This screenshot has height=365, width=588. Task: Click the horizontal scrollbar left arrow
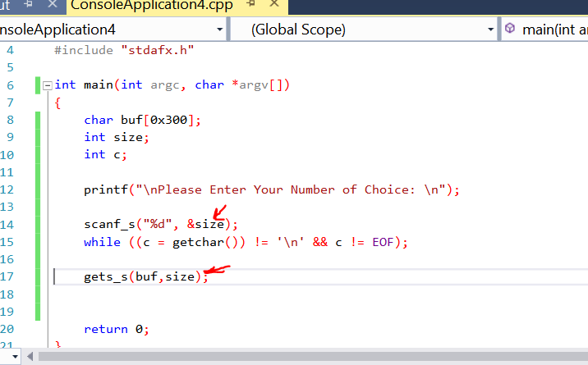[x=30, y=356]
